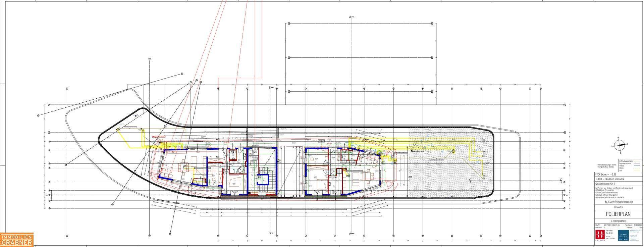
Task: Select 'BV. Staune Theresienthalstraße' project text
Action: coord(618,202)
